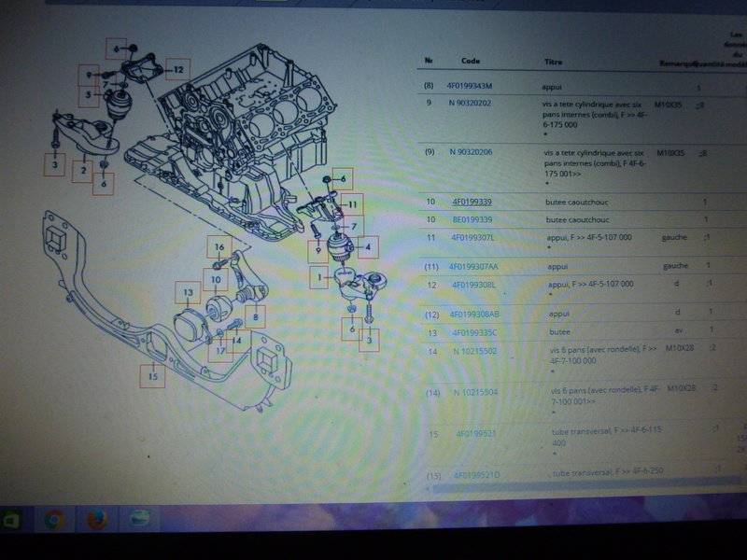Viewport: 747px width, 560px height.
Task: Select callout 15 on the crossmember tube
Action: [x=152, y=376]
